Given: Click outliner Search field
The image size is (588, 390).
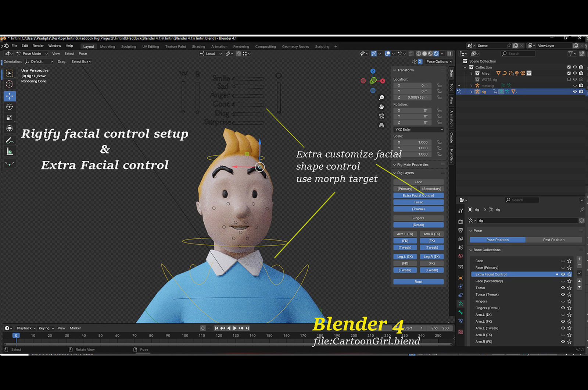Looking at the screenshot, I should point(519,54).
